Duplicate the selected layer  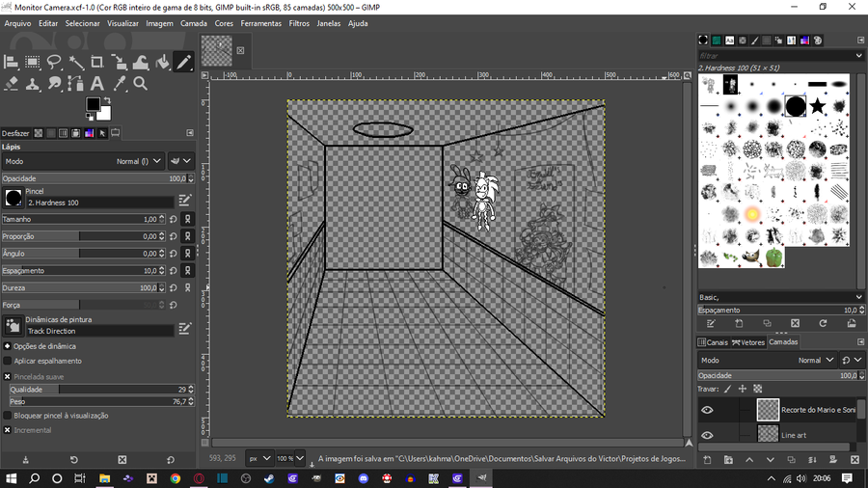(x=792, y=460)
